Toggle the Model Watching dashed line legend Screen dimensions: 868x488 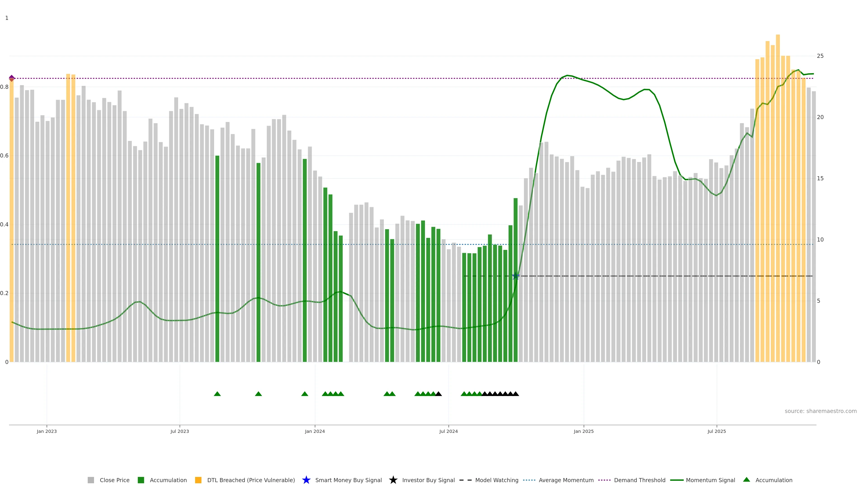(x=465, y=480)
